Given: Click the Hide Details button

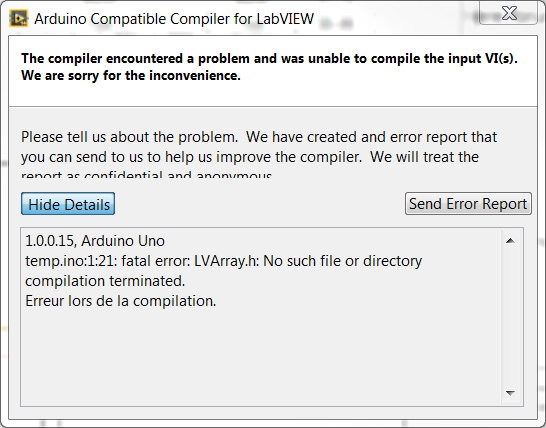Looking at the screenshot, I should [x=68, y=204].
